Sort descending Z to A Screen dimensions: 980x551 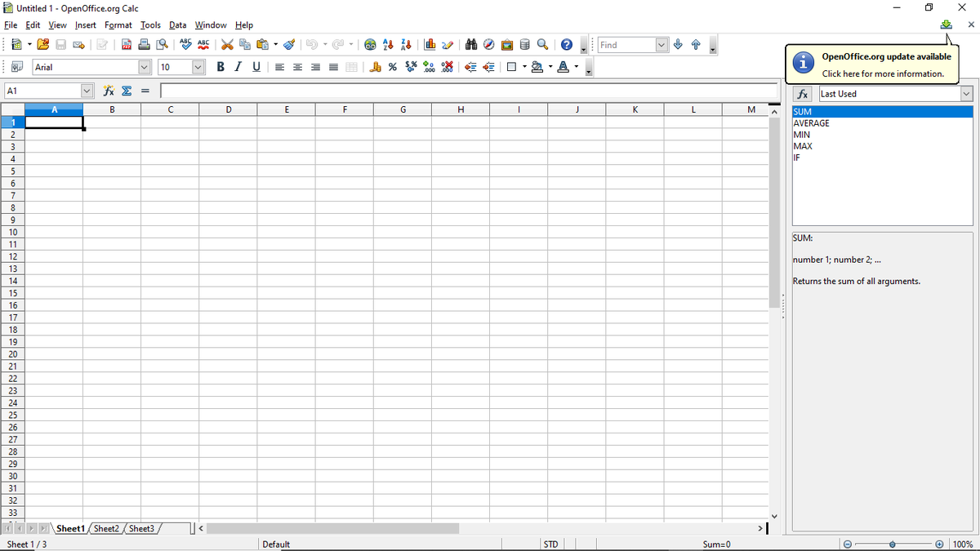(406, 45)
